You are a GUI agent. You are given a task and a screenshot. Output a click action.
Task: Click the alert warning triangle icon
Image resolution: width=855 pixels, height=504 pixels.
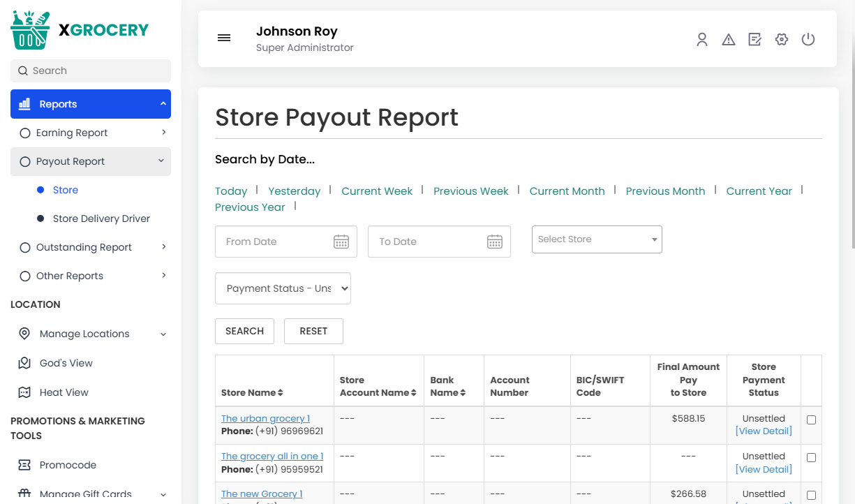coord(728,39)
